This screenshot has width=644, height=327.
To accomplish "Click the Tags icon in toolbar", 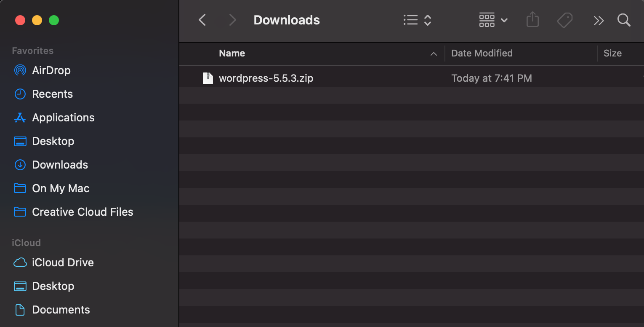I will (x=564, y=20).
